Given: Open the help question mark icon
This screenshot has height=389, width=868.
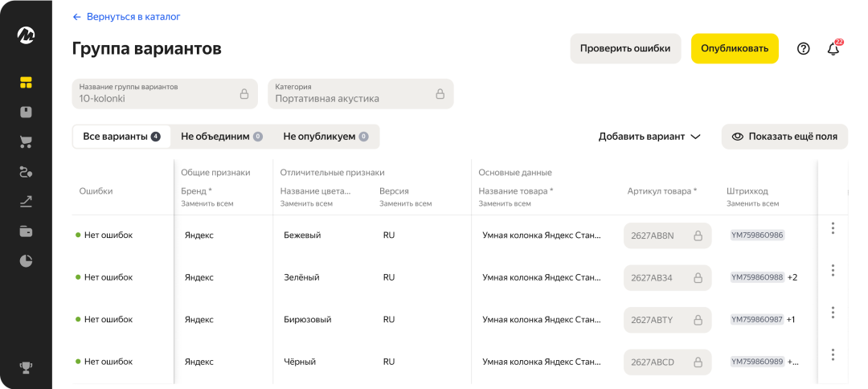Looking at the screenshot, I should (803, 48).
